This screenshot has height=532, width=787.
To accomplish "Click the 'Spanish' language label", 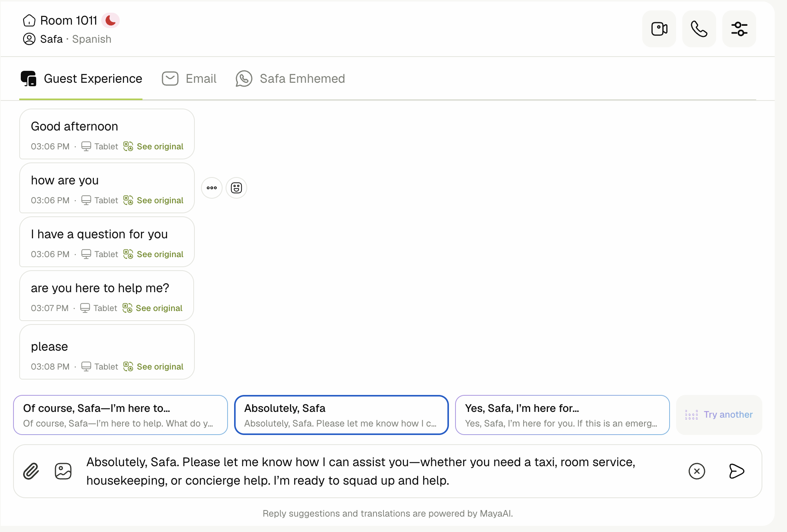I will (92, 39).
